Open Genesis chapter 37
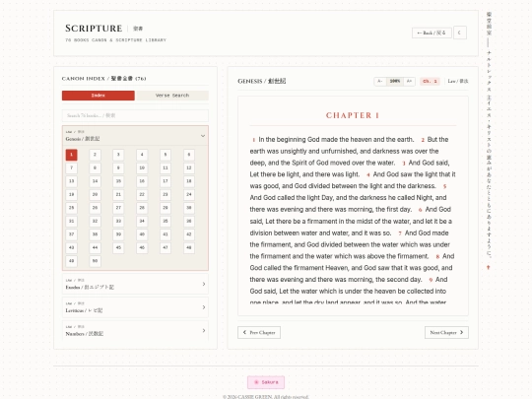Image resolution: width=532 pixels, height=399 pixels. point(71,234)
